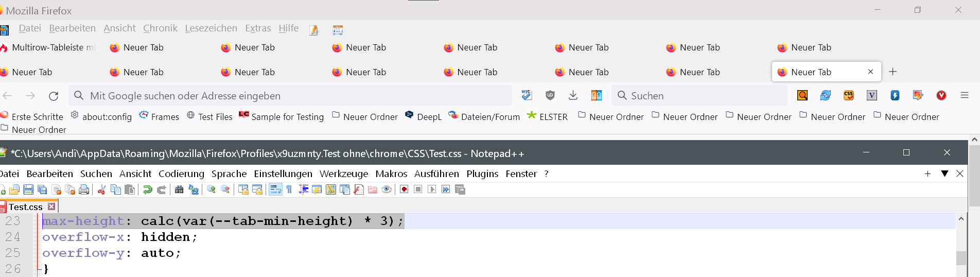The height and width of the screenshot is (277, 980).
Task: Open the Makros menu in Notepad++
Action: tap(391, 174)
